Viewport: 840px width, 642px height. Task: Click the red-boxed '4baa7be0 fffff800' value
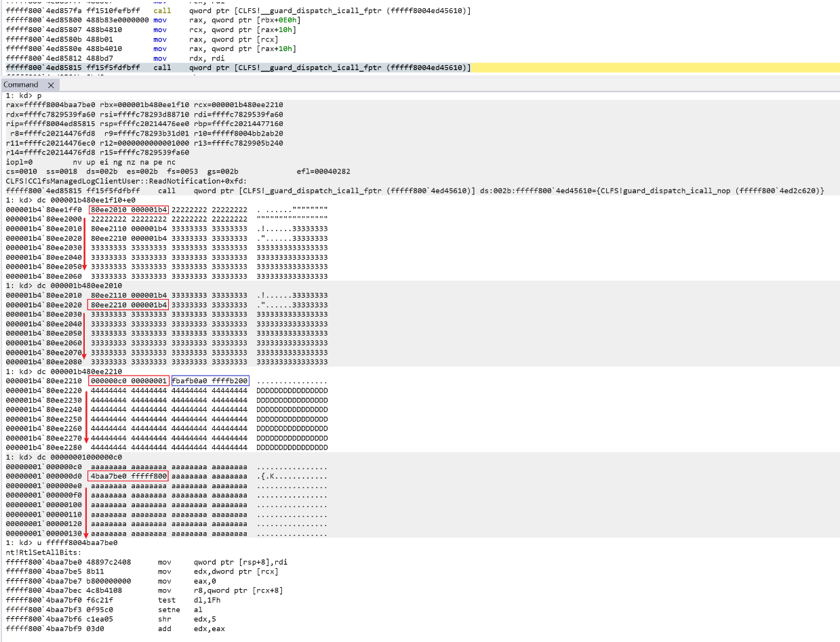click(x=128, y=477)
